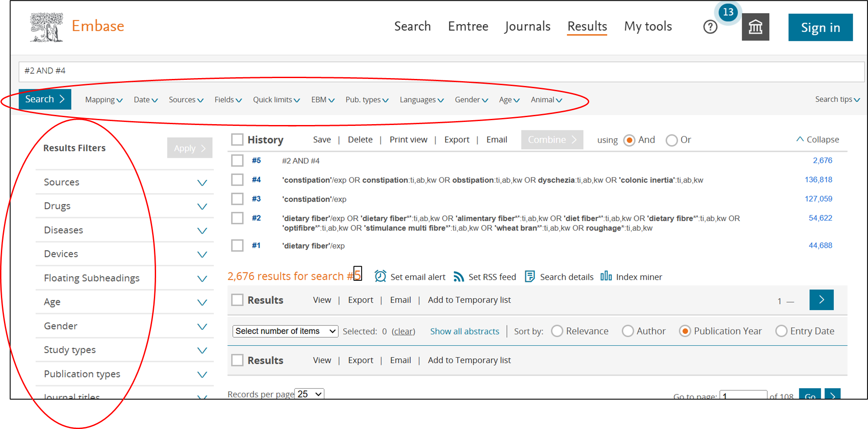Open the institution building icon

coord(755,27)
